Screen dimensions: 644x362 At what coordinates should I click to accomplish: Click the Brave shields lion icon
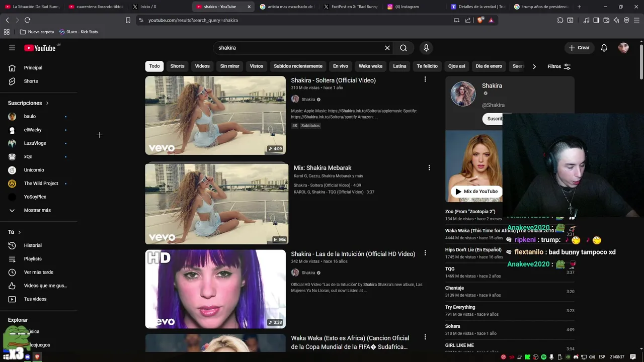tap(480, 20)
